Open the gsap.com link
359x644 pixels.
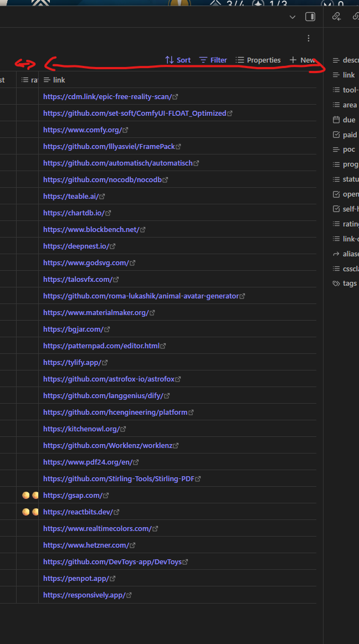tap(73, 496)
